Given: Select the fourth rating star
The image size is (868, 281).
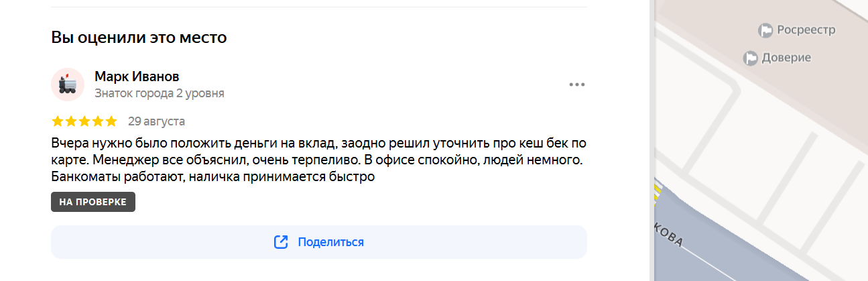Looking at the screenshot, I should point(98,121).
